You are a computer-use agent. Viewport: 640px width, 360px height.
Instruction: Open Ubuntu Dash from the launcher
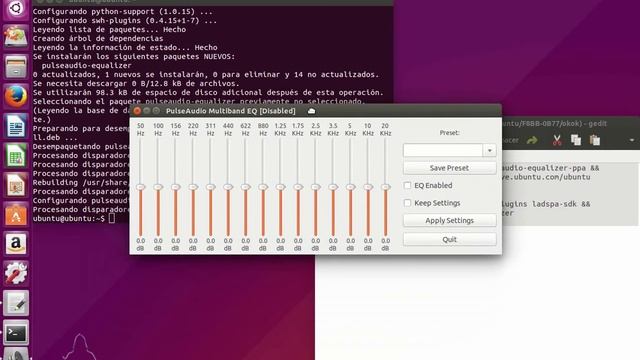16,8
